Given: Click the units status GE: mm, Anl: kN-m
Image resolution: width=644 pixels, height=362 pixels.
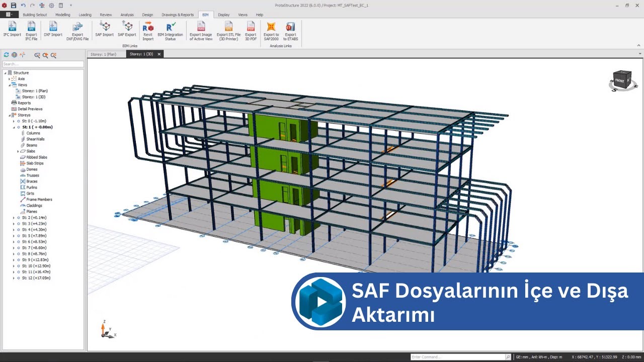Looking at the screenshot, I should point(539,357).
